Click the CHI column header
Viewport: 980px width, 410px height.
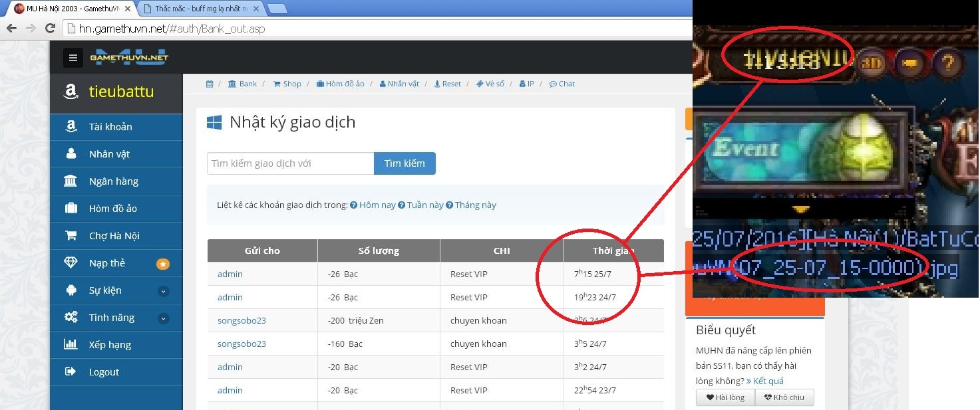502,251
